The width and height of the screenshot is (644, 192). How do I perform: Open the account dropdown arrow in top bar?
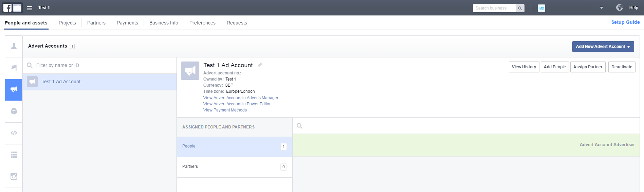pyautogui.click(x=602, y=8)
